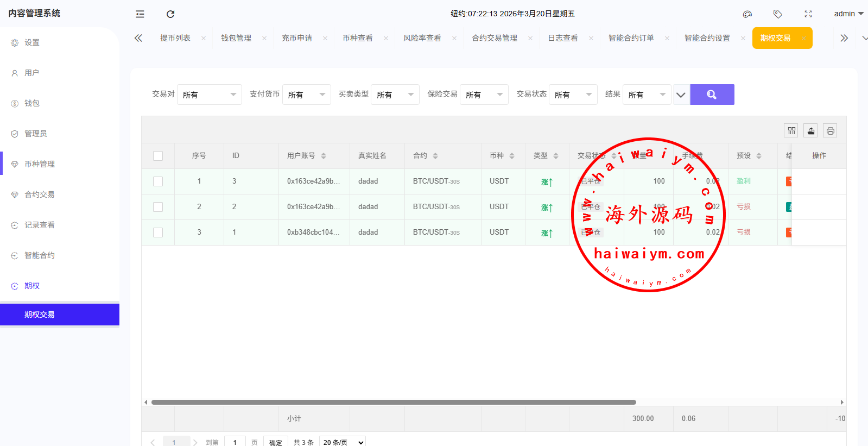Screen dimensions: 868x446
Task: Click the page number input field
Action: (235, 442)
